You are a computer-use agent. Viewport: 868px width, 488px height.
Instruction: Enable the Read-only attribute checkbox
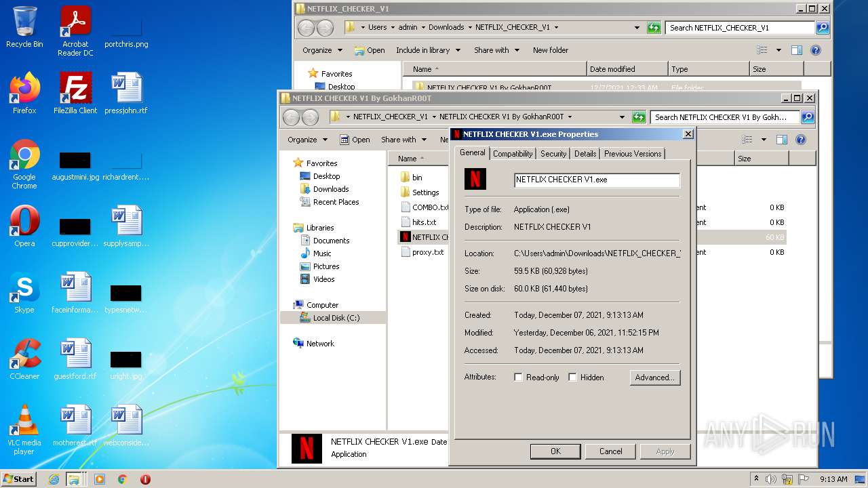point(518,378)
